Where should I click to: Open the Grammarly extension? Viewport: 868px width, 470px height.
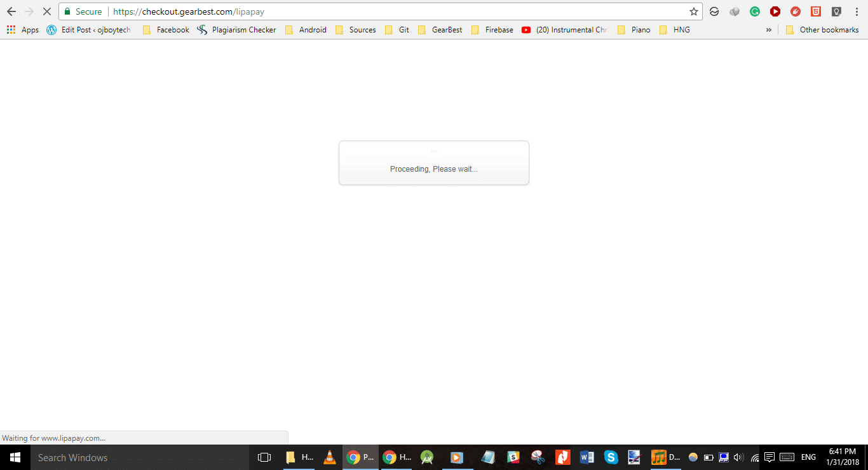click(x=754, y=11)
